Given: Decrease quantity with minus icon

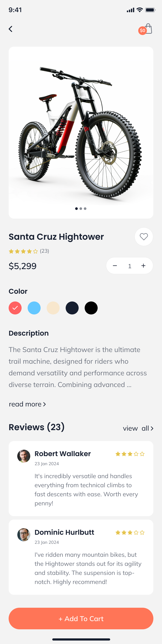Looking at the screenshot, I should coord(115,266).
